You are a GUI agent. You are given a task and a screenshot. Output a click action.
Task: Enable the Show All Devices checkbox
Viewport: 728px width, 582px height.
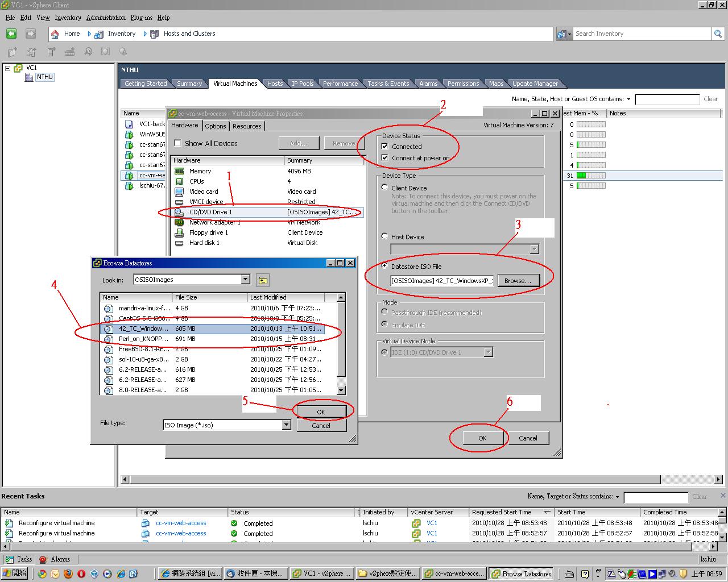pos(177,144)
